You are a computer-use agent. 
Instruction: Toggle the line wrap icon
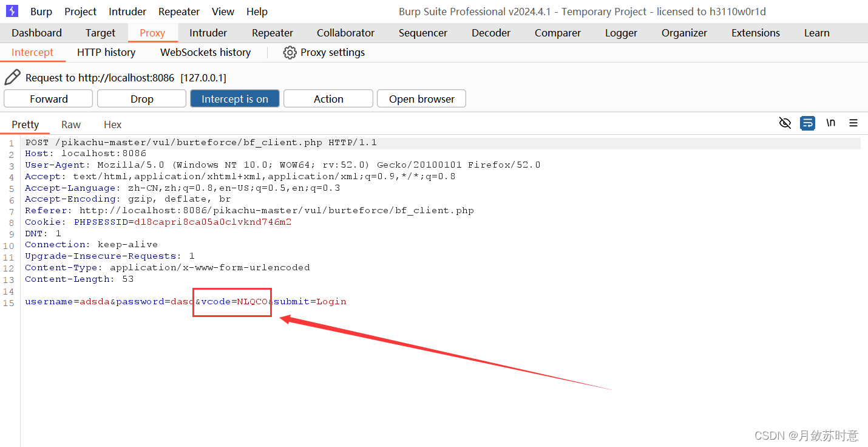807,123
